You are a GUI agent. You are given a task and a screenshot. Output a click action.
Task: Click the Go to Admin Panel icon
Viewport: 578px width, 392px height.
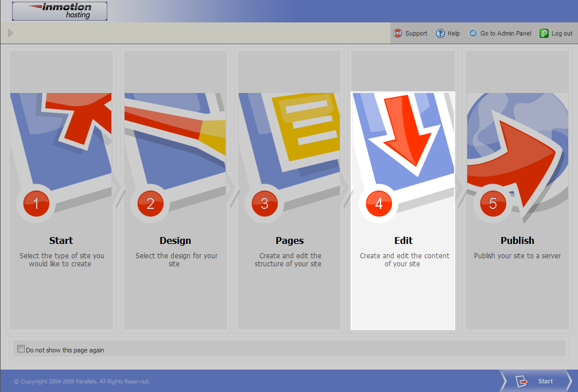[x=473, y=33]
